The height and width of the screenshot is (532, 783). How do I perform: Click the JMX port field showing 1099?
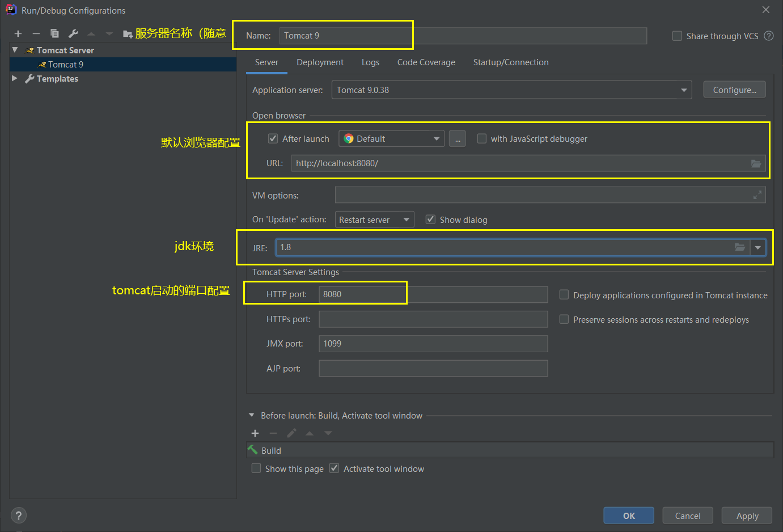(433, 344)
